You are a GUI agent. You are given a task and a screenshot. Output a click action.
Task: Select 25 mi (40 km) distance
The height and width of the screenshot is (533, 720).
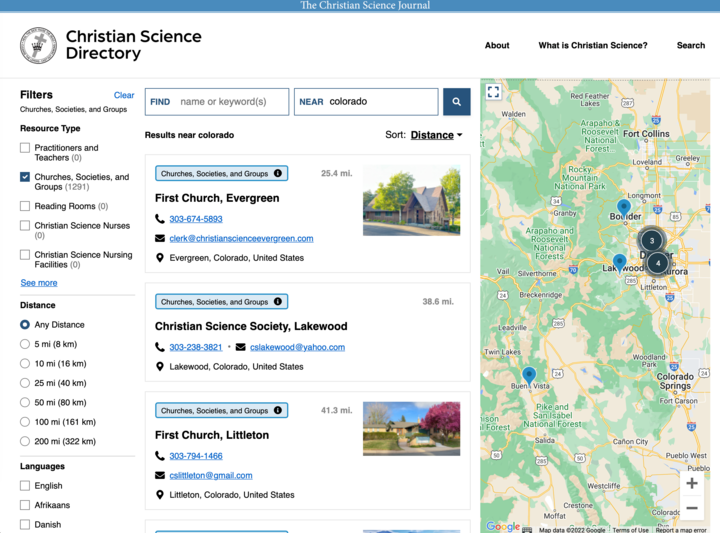[x=25, y=383]
